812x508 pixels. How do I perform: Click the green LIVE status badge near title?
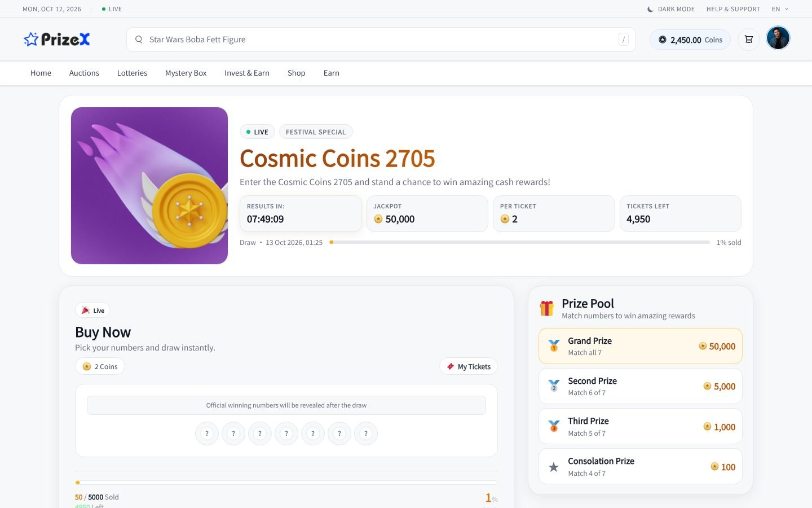257,132
